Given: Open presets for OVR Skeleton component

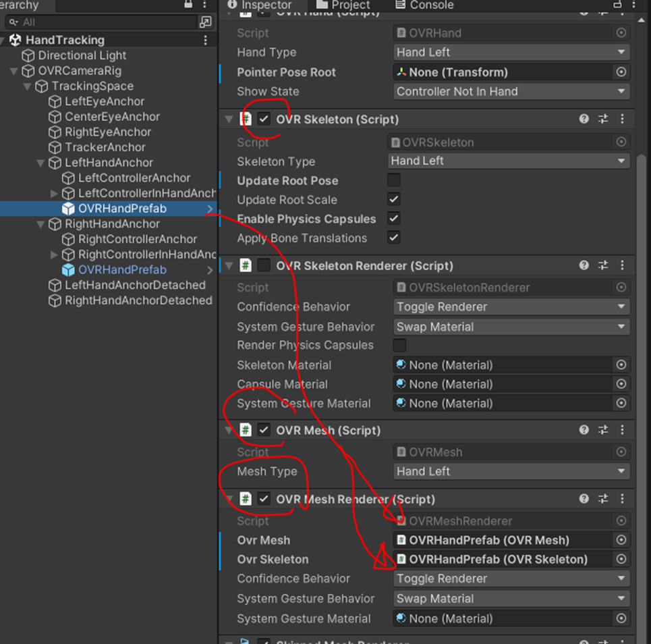Looking at the screenshot, I should coord(603,119).
